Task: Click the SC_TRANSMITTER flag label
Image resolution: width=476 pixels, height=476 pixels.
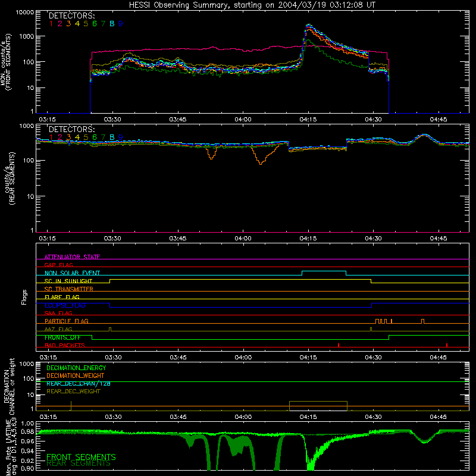Action: pos(68,289)
